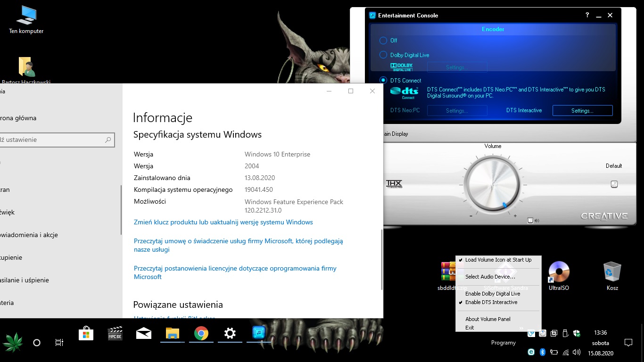Launch Google Chrome from the taskbar

201,334
